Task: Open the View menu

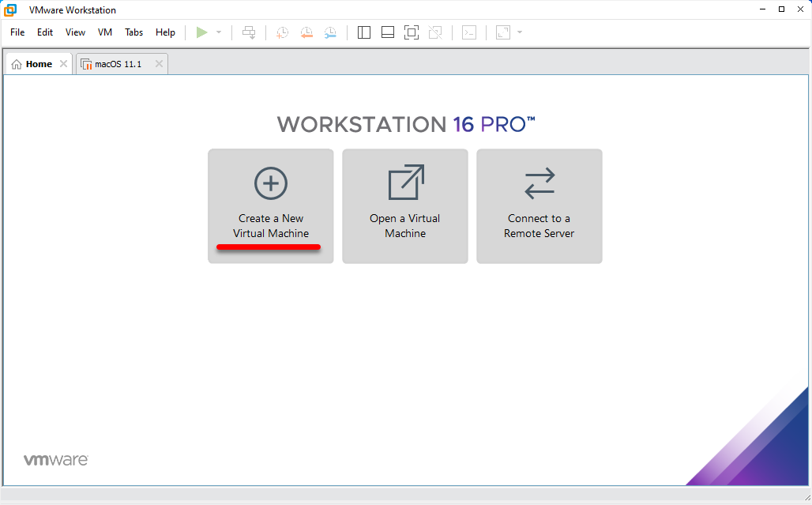Action: [x=75, y=32]
